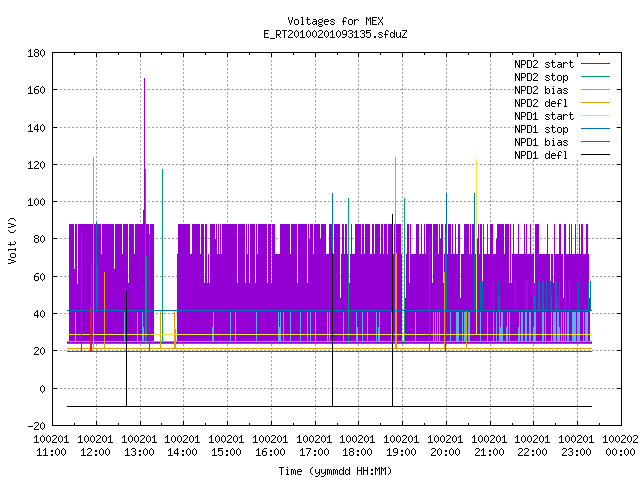Screen dimensions: 640x480
Task: Click the chart title 'Voltages for MEX'
Action: (335, 21)
